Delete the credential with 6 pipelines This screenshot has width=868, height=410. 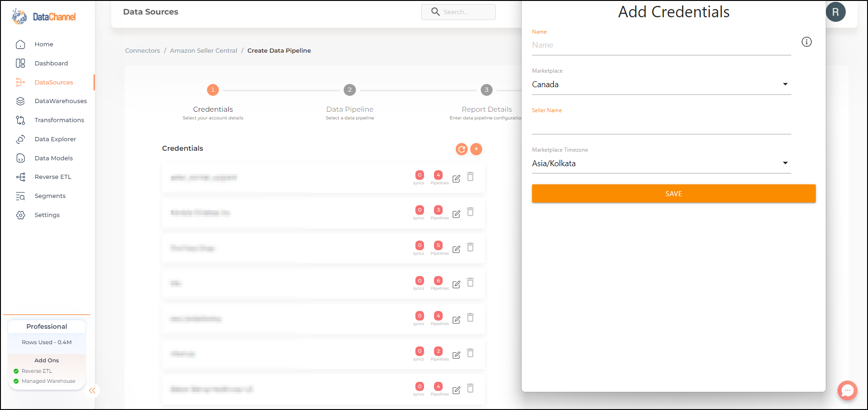coord(470,283)
